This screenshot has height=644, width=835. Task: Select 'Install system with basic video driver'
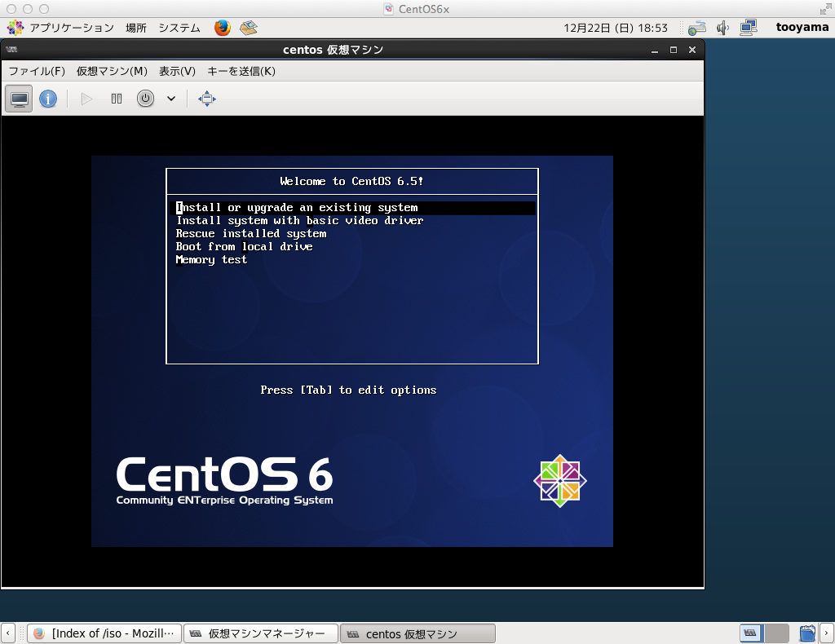(300, 220)
